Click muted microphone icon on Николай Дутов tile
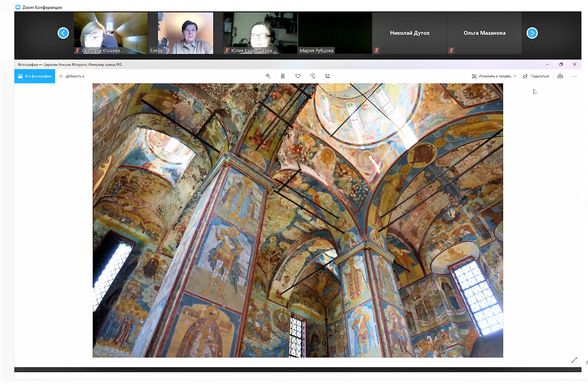The height and width of the screenshot is (384, 588). (376, 51)
